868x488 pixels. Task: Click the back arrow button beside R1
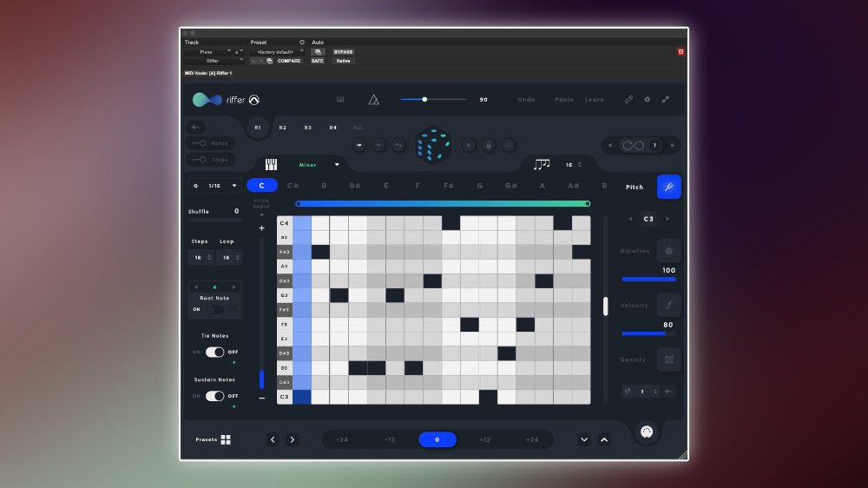195,128
